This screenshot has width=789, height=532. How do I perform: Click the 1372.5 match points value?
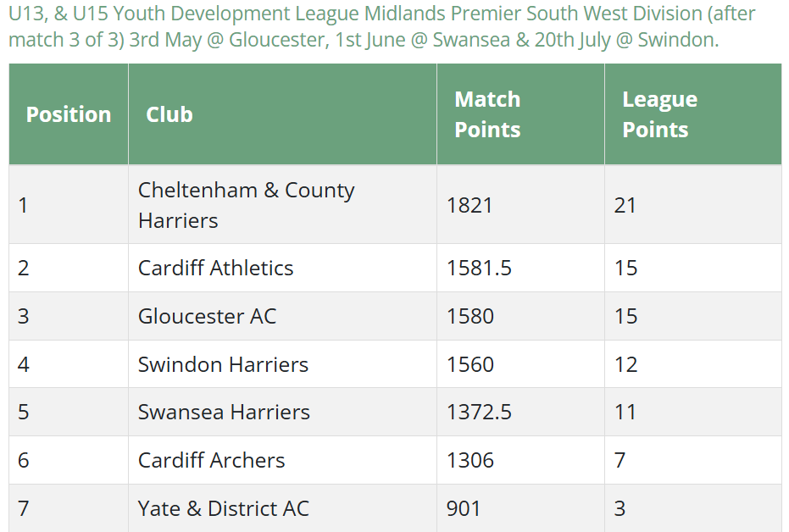pyautogui.click(x=479, y=413)
